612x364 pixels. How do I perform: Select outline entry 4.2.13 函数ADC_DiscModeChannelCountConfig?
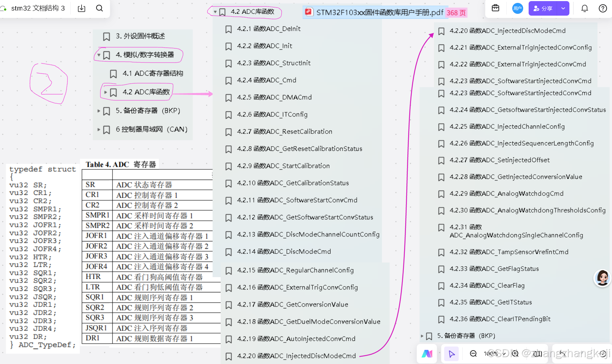[x=308, y=235]
